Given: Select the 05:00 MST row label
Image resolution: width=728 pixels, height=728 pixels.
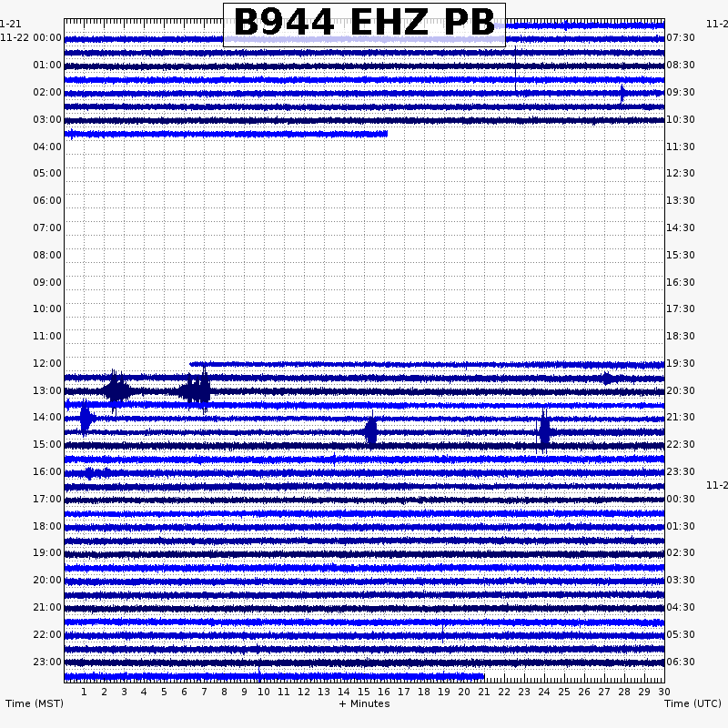Looking at the screenshot, I should click(47, 173).
